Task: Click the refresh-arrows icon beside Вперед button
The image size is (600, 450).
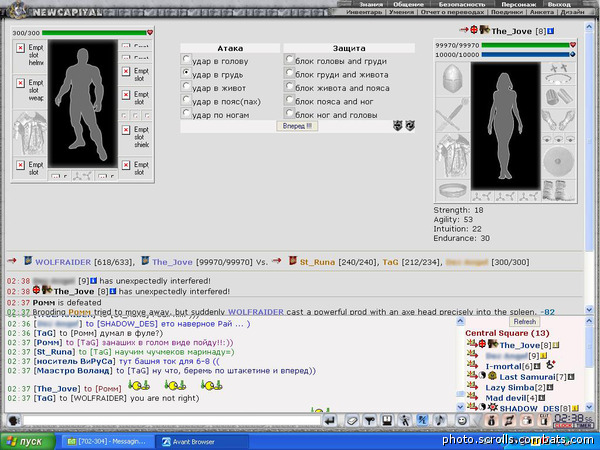Action: click(x=410, y=126)
